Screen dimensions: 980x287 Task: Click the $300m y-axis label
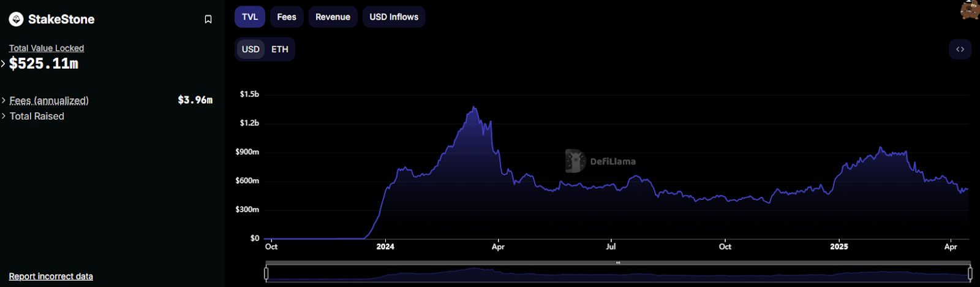click(x=247, y=209)
